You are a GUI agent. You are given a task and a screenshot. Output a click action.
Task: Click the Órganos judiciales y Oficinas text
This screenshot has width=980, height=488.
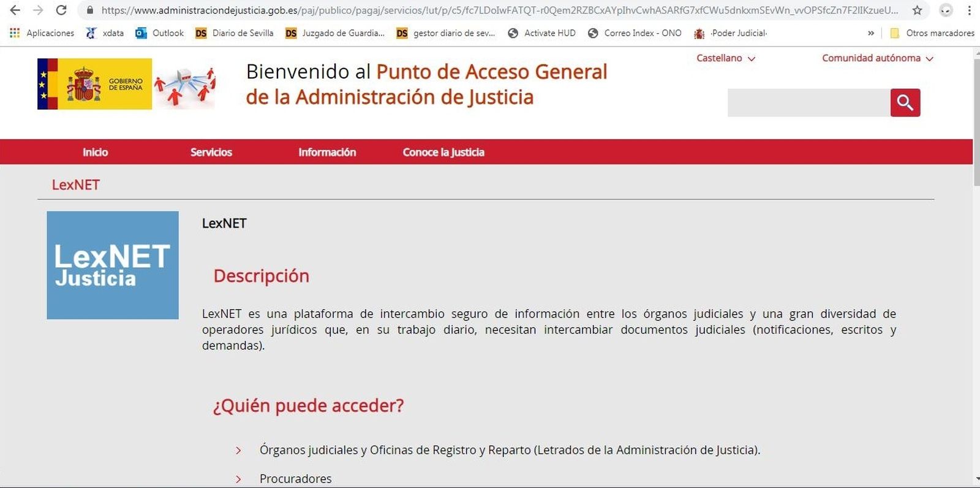(510, 450)
